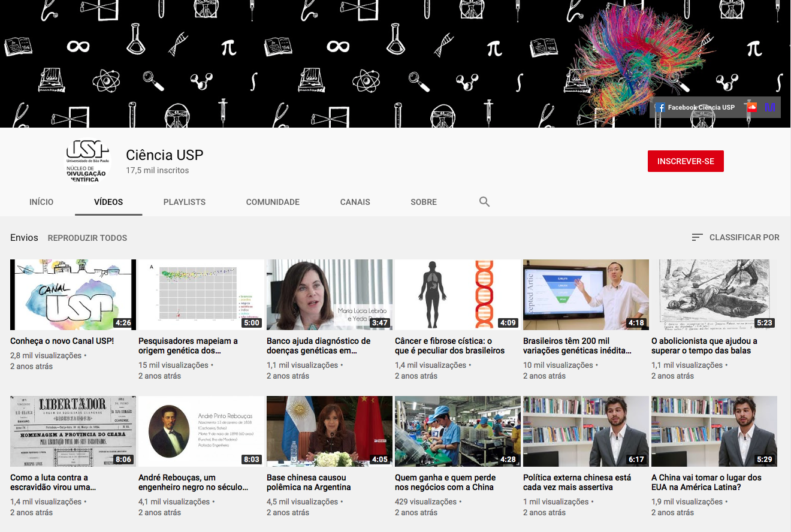Open the thumbnail with duration 6:17

[x=586, y=431]
